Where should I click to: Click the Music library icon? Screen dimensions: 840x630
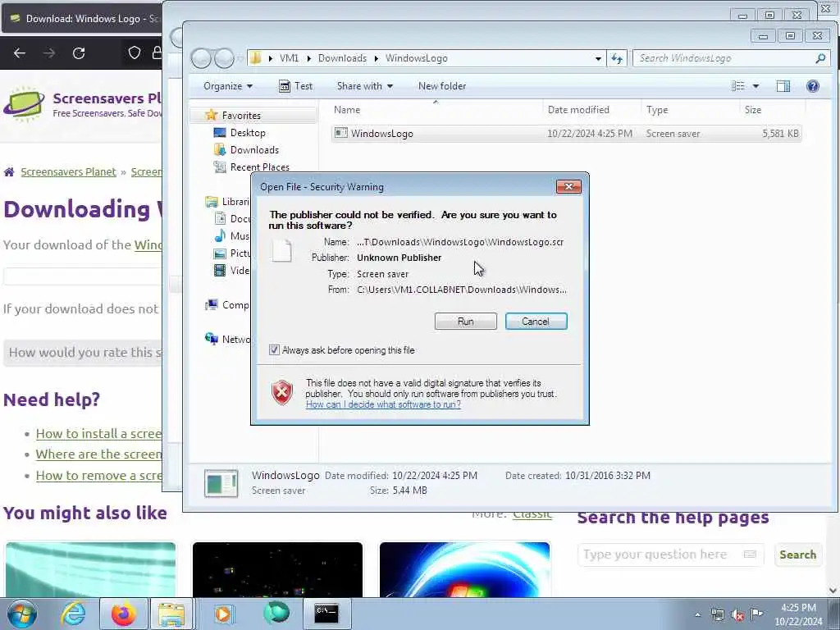click(x=220, y=235)
